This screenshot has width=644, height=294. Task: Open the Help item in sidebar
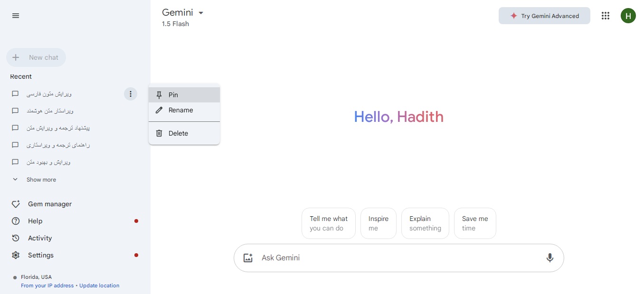point(35,221)
